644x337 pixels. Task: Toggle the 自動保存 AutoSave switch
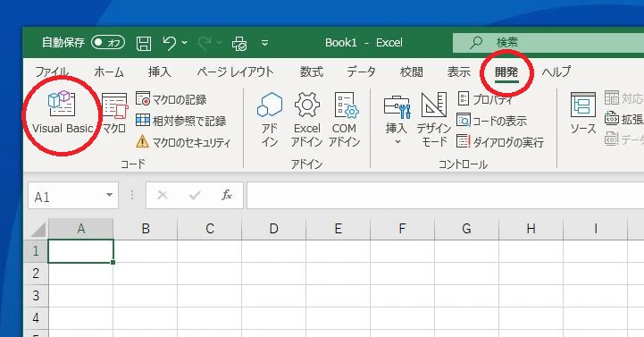108,42
